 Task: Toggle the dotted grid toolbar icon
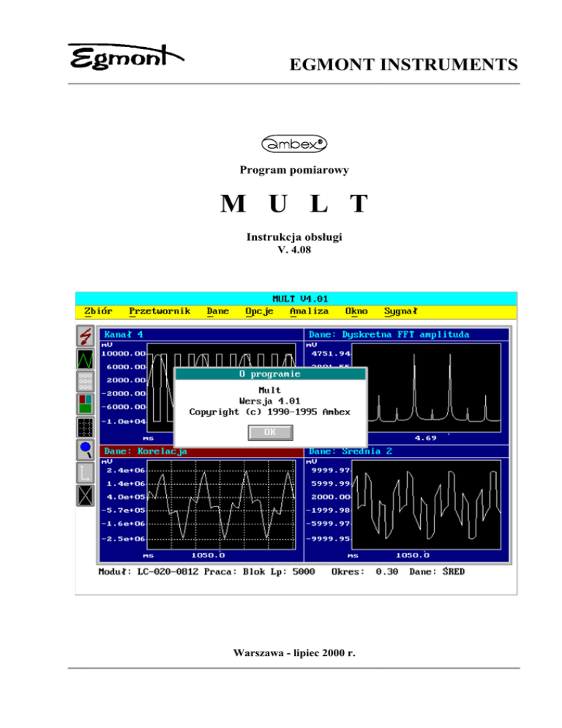(x=86, y=427)
